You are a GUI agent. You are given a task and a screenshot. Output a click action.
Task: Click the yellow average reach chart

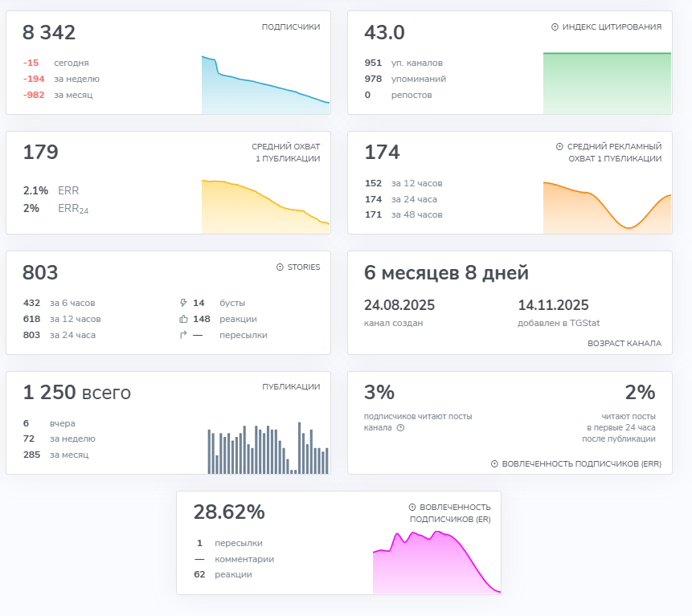pos(266,206)
